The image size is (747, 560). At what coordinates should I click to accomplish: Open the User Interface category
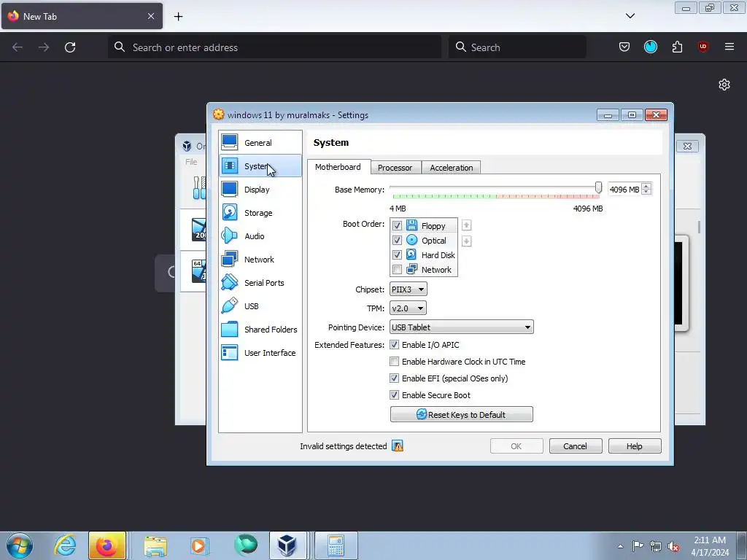click(x=260, y=353)
